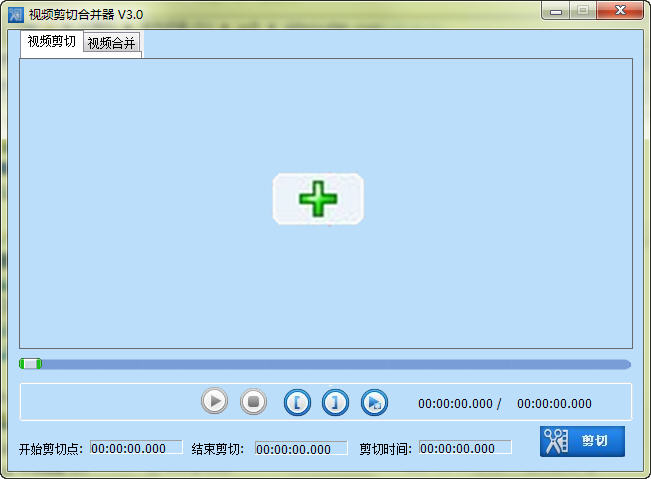Set the cut end point with the right bracket icon

pyautogui.click(x=335, y=402)
